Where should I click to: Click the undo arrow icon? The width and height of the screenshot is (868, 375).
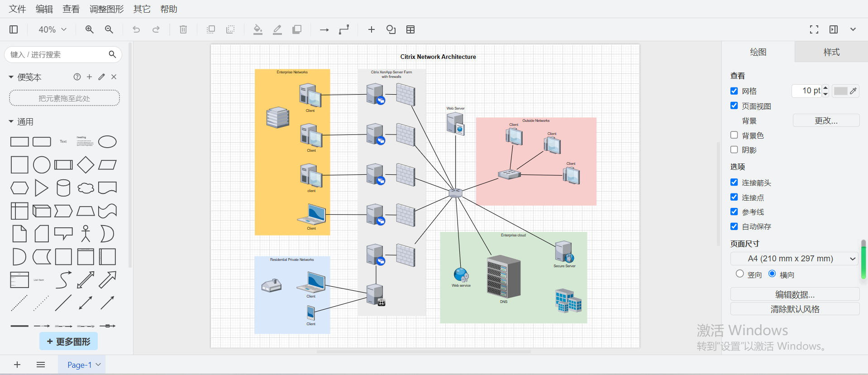pos(136,29)
